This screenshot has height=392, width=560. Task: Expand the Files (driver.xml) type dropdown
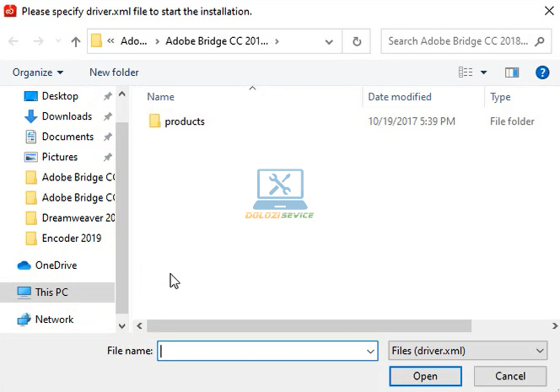click(540, 351)
